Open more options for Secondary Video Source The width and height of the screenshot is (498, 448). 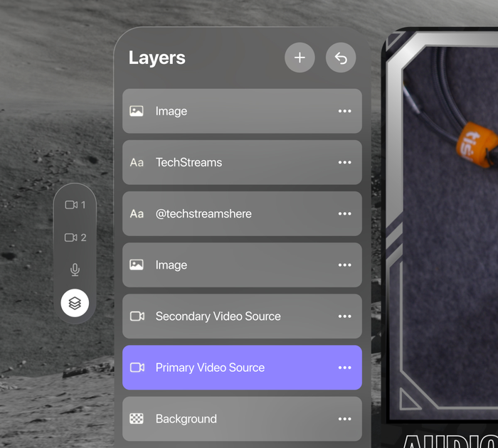coord(344,316)
